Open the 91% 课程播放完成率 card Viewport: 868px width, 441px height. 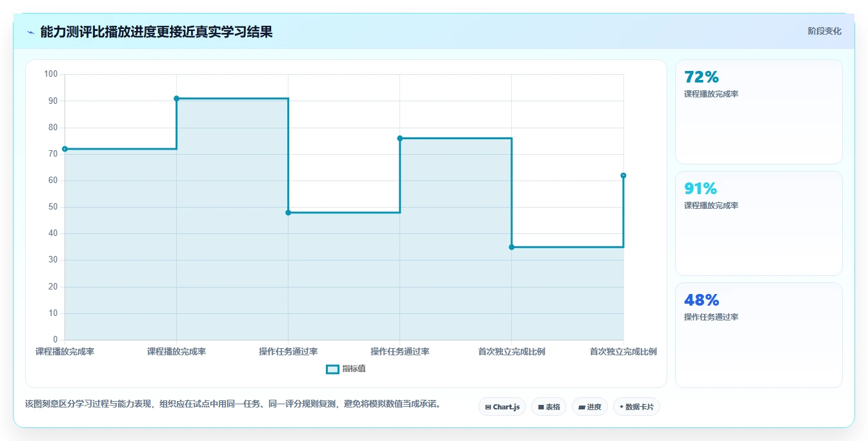click(759, 224)
